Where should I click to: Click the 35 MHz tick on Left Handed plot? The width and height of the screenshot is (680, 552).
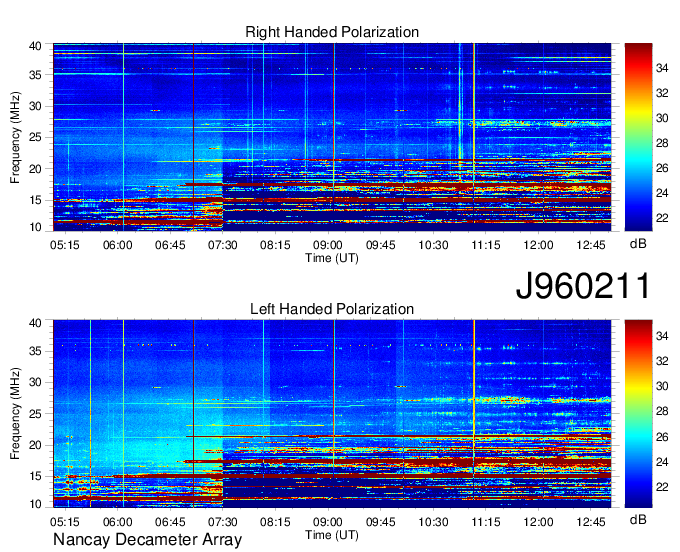click(x=35, y=351)
